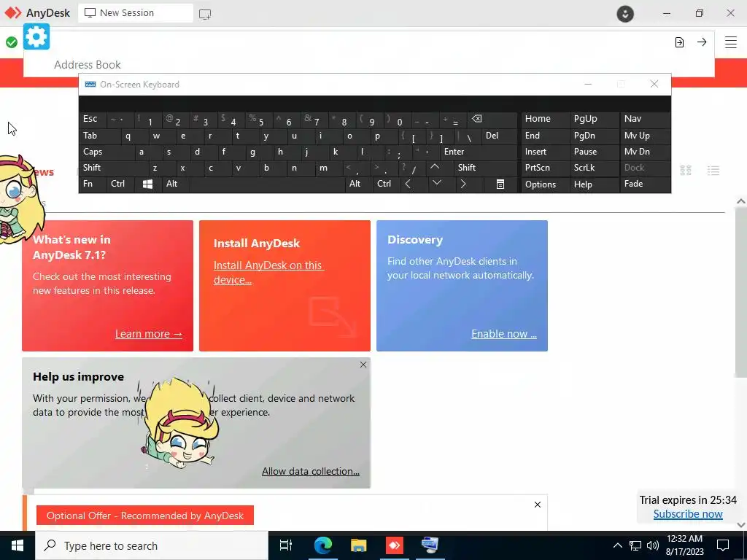Open Microsoft Edge from the taskbar

click(x=322, y=545)
